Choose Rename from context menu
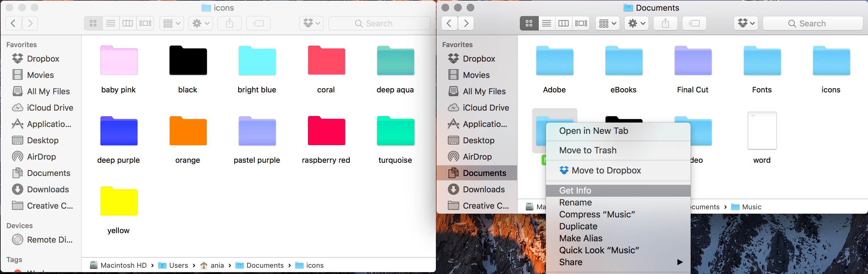Screen dimensions: 868x274 click(x=618, y=203)
